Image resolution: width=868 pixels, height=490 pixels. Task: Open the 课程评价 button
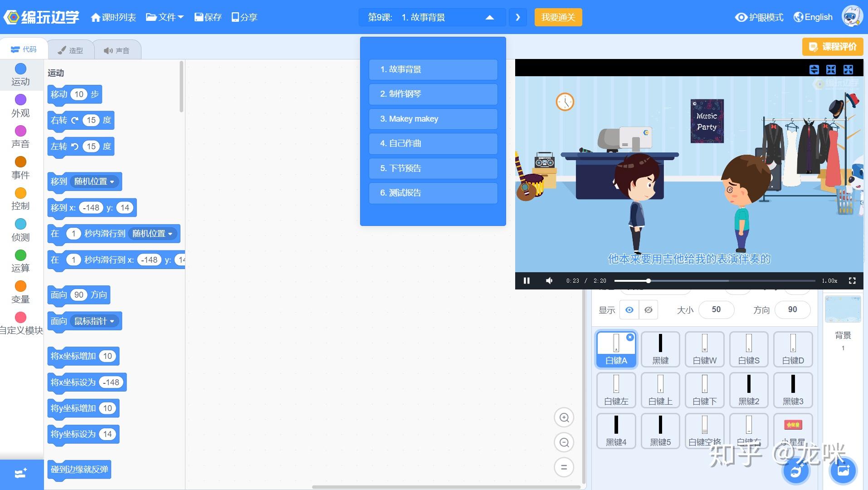[x=833, y=47]
